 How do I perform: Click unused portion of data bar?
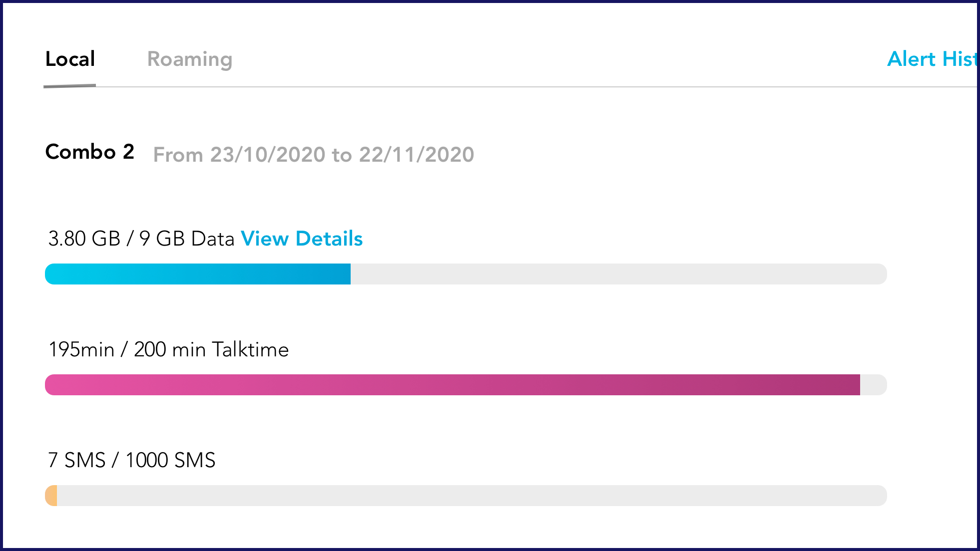pos(619,274)
